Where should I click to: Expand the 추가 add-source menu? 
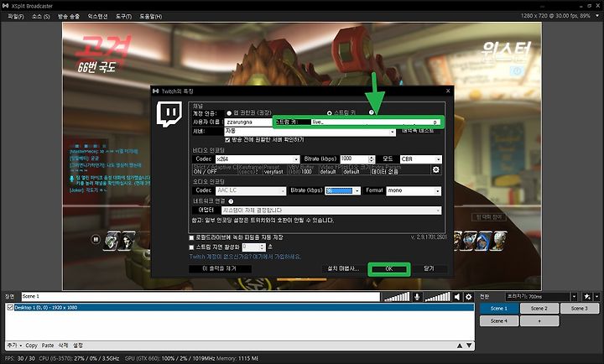[15, 346]
